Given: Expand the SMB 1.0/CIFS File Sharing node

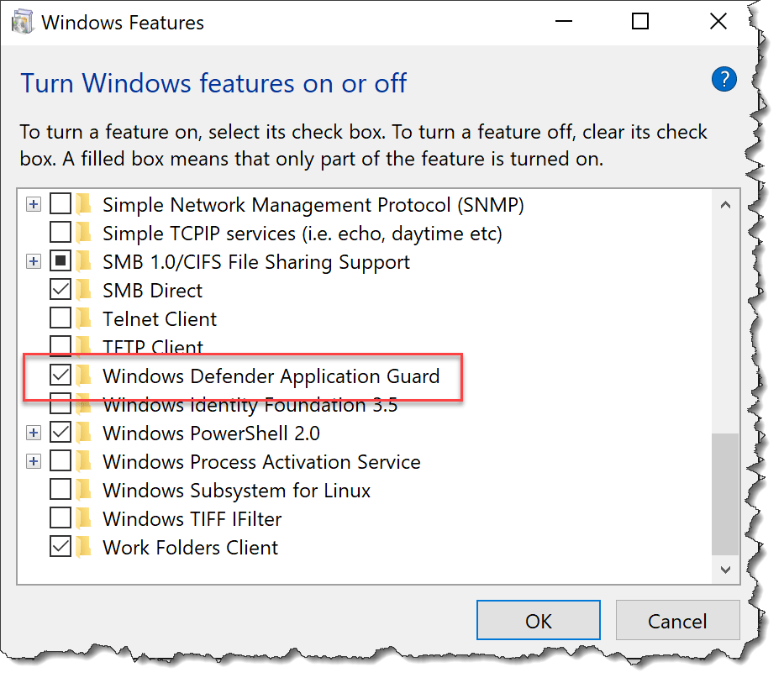Looking at the screenshot, I should (x=34, y=261).
